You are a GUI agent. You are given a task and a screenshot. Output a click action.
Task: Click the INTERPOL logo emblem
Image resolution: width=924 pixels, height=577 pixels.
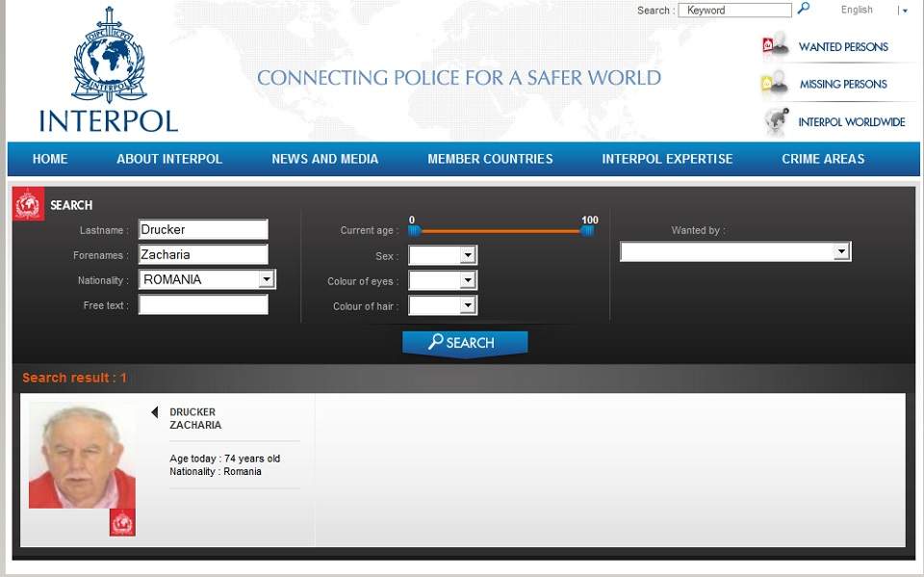[x=109, y=55]
